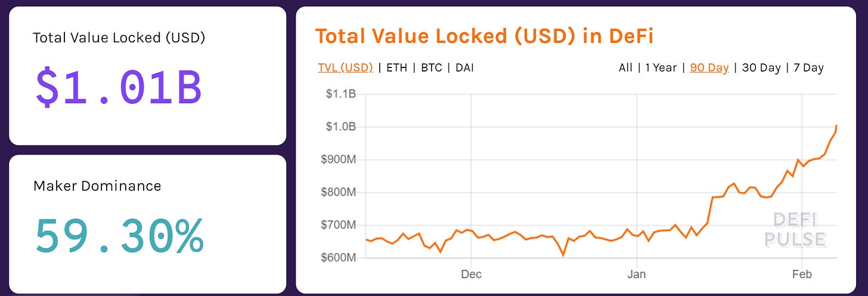Click the DeFi Pulse watermark logo
This screenshot has width=868, height=296.
point(795,230)
